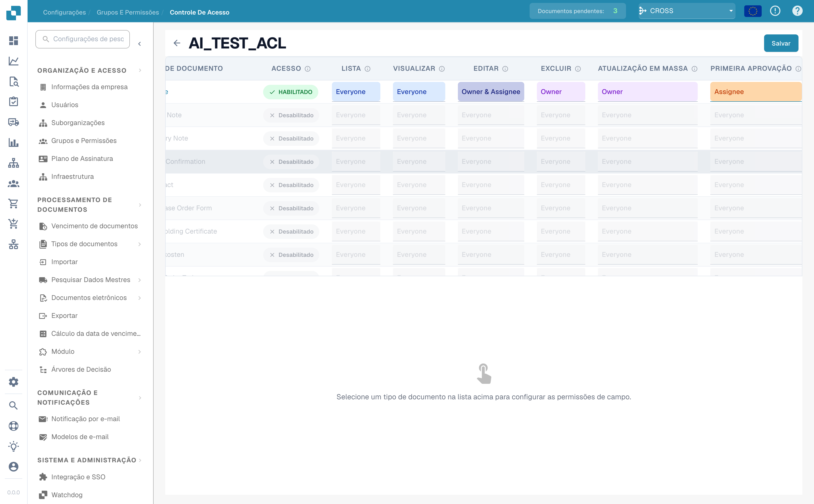Go back using arrow beside AI_TEST_ACL

pos(177,43)
